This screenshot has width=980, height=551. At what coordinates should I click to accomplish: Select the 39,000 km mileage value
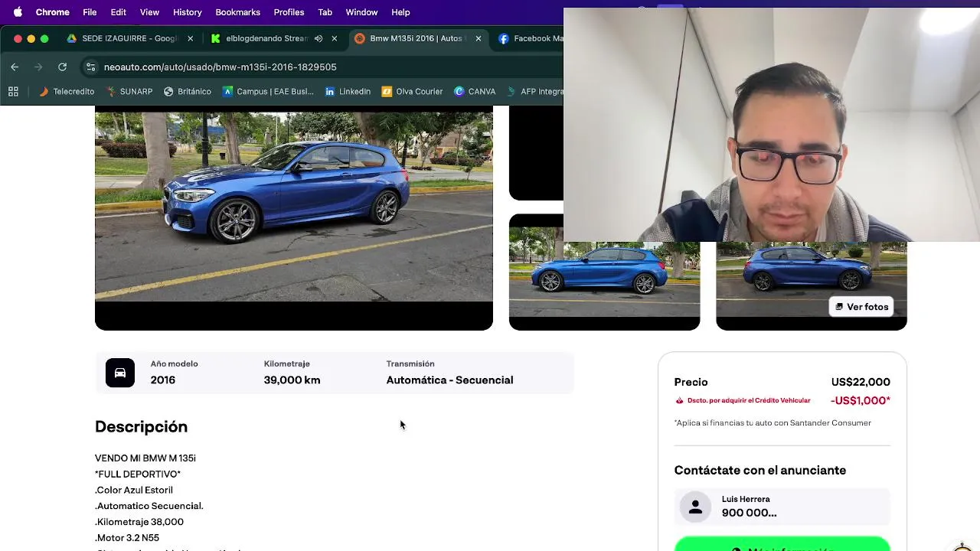(x=292, y=380)
